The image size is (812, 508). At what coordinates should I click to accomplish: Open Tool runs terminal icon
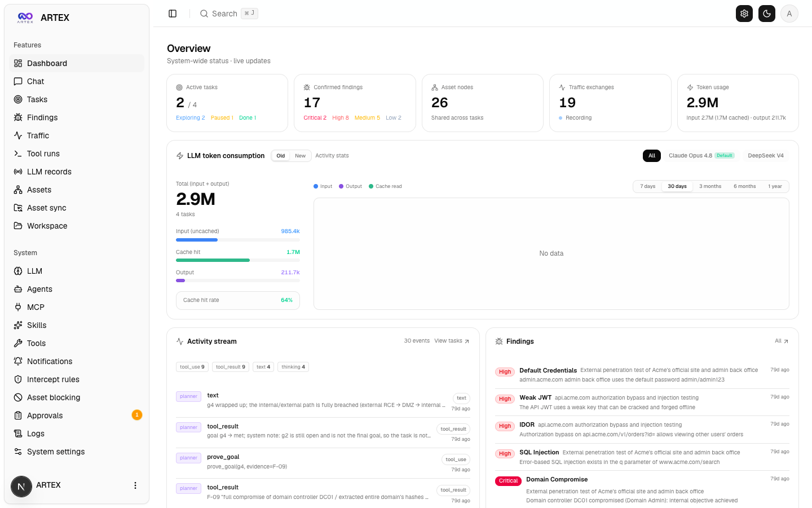18,154
